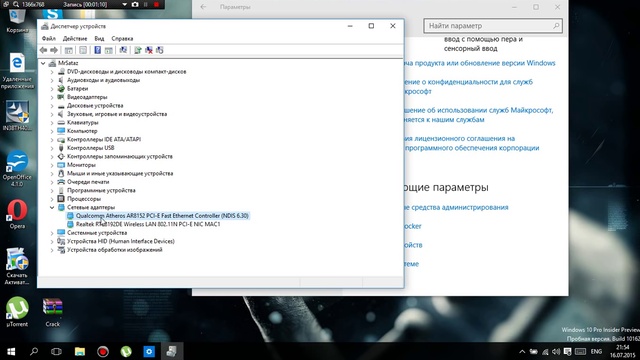Image resolution: width=640 pixels, height=360 pixels.
Task: Click the toolbar icon right of Help
Action: pyautogui.click(x=108, y=50)
